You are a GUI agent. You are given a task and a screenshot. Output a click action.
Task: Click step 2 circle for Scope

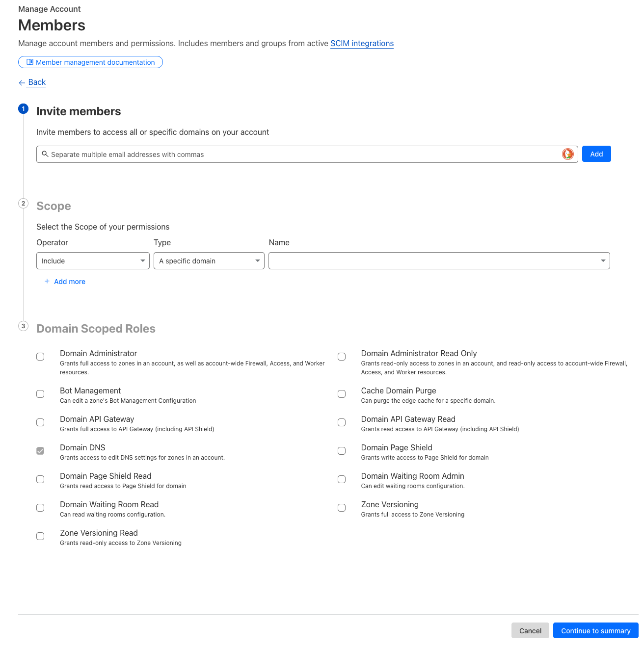[23, 203]
